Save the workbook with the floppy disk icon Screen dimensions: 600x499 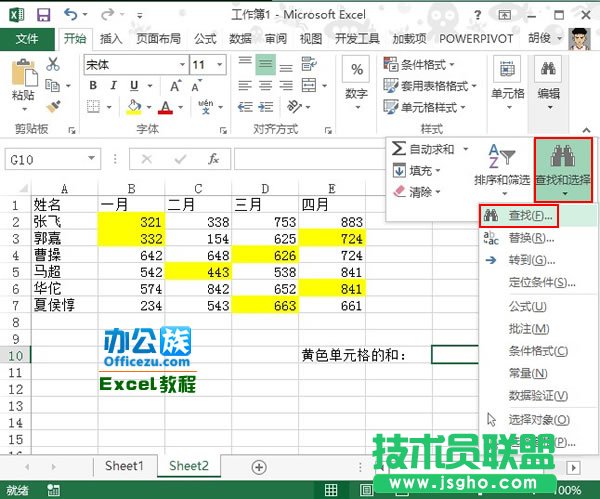coord(43,15)
